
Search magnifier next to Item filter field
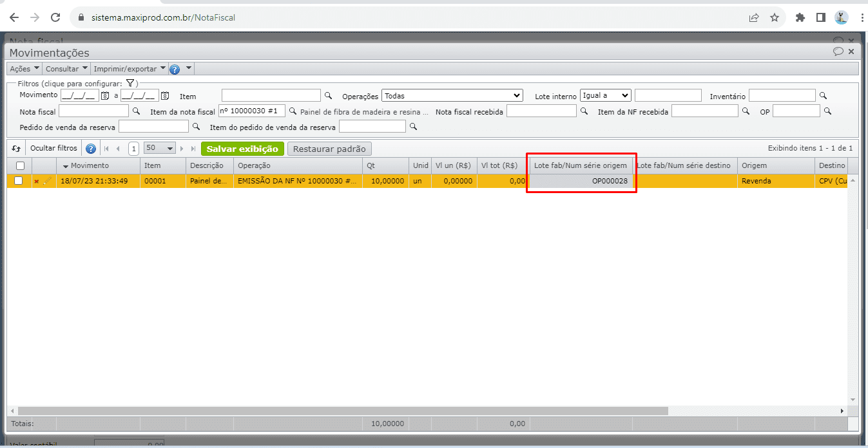pos(328,95)
